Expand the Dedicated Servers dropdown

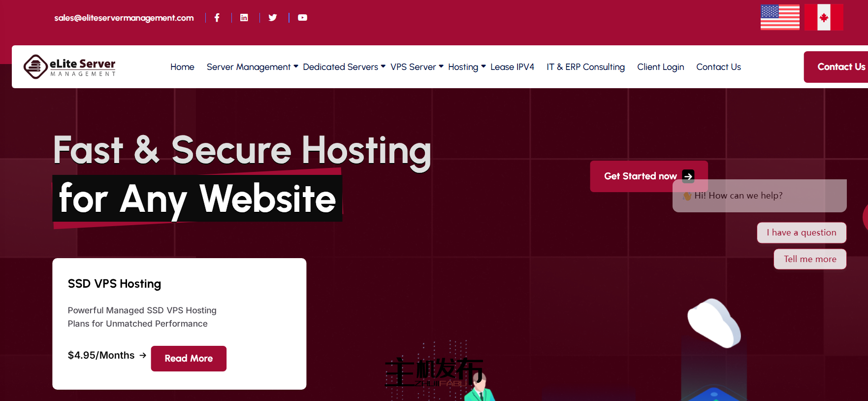pyautogui.click(x=344, y=67)
